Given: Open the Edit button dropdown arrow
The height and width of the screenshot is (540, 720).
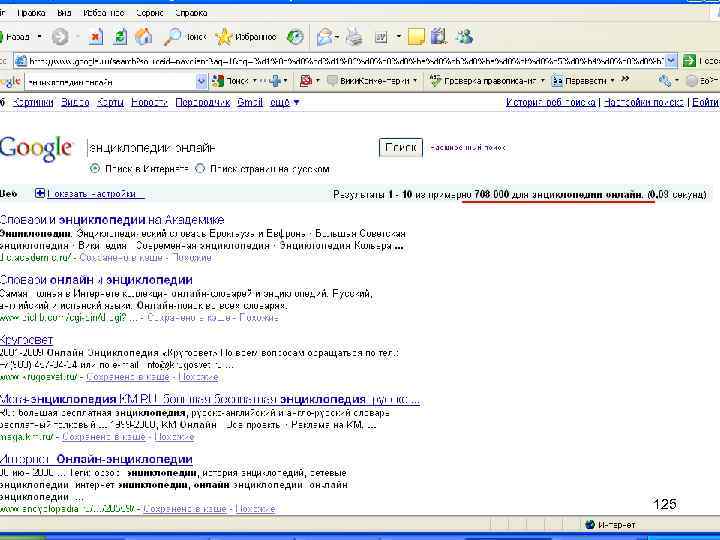Looking at the screenshot, I should click(x=399, y=36).
